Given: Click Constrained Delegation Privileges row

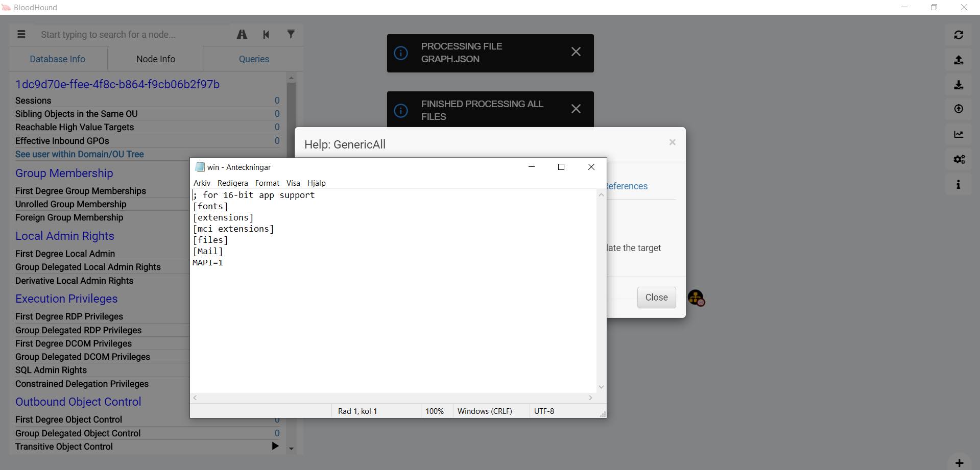Looking at the screenshot, I should click(x=102, y=384).
